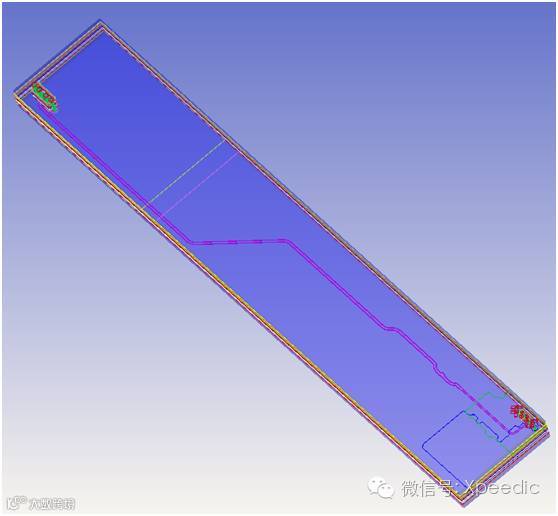
Task: Select the horizontal purple trace segment mid-board
Action: tap(240, 242)
